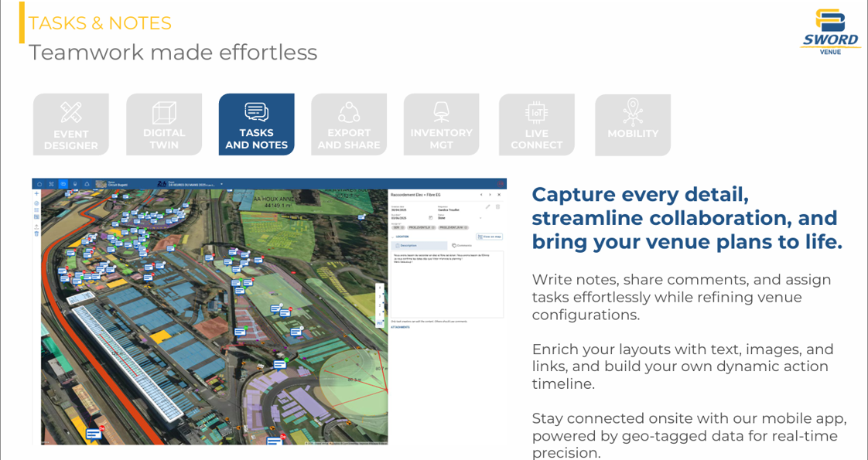This screenshot has height=460, width=868.
Task: Select floor level 3 on level selector
Action: tap(380, 296)
